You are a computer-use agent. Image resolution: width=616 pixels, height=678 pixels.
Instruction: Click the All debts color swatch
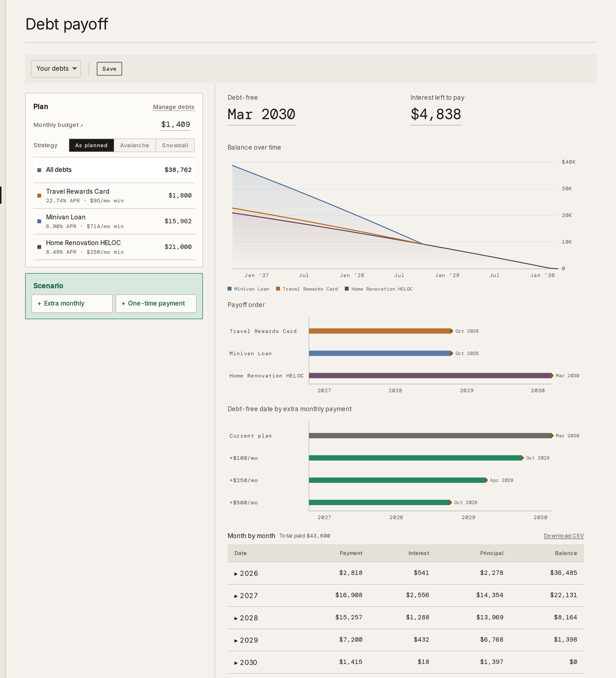click(39, 170)
